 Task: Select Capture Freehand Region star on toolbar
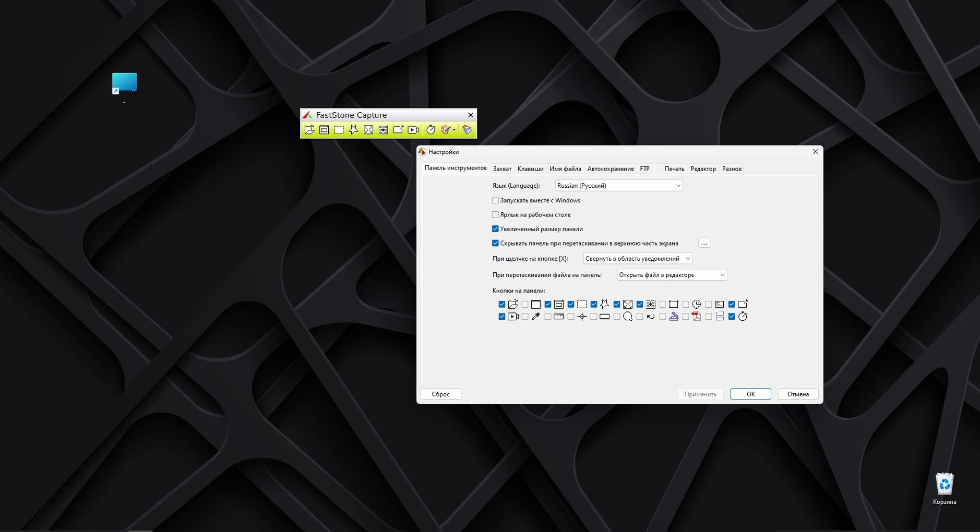[x=354, y=130]
